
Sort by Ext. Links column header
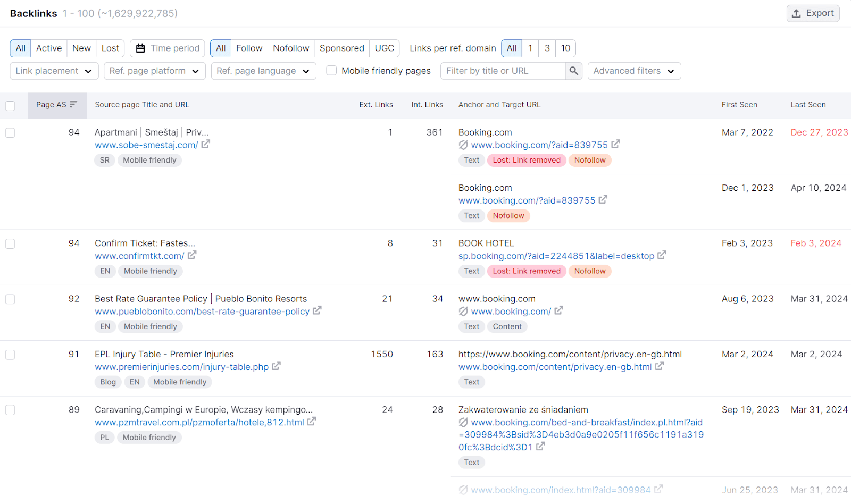376,105
